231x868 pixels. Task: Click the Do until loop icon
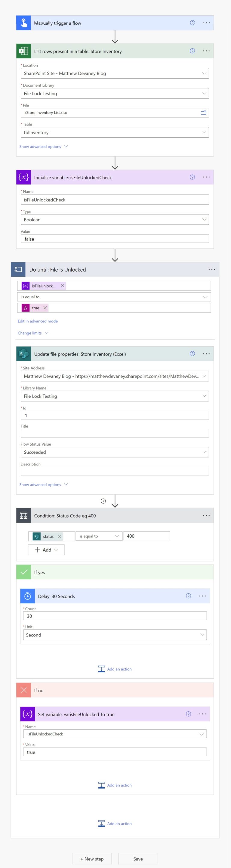click(x=18, y=269)
